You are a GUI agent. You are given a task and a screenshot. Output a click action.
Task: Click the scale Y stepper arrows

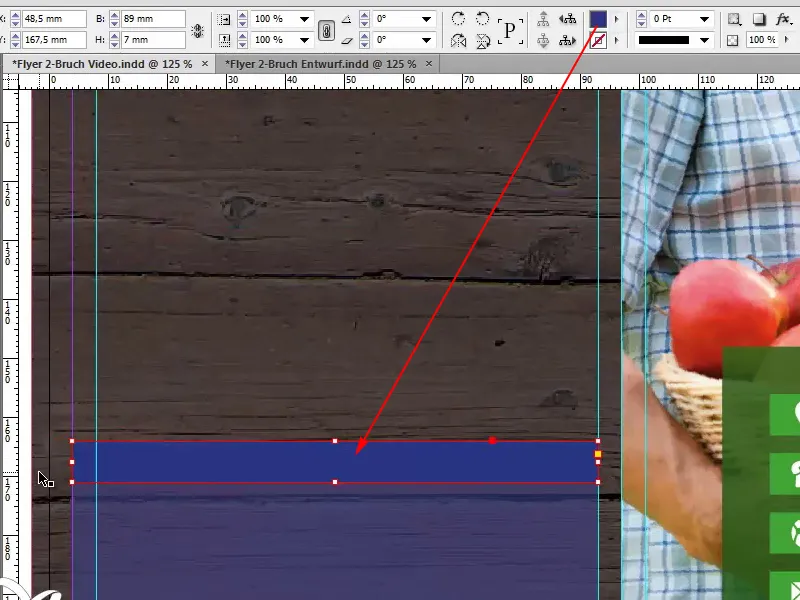coord(242,40)
